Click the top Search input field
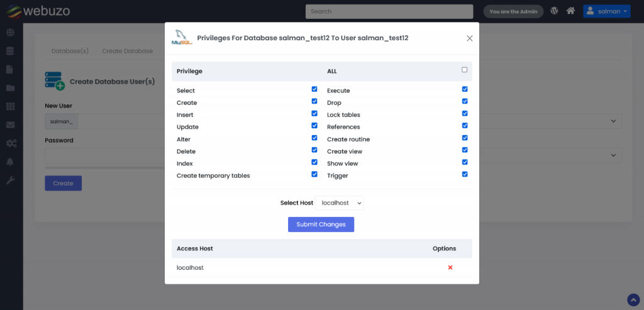The height and width of the screenshot is (310, 644). pyautogui.click(x=389, y=11)
